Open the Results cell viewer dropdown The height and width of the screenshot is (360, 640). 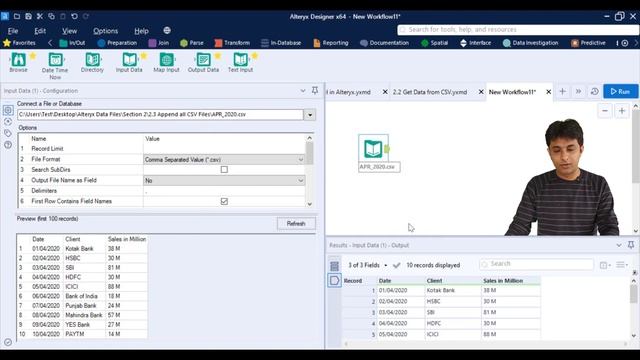tap(605, 265)
